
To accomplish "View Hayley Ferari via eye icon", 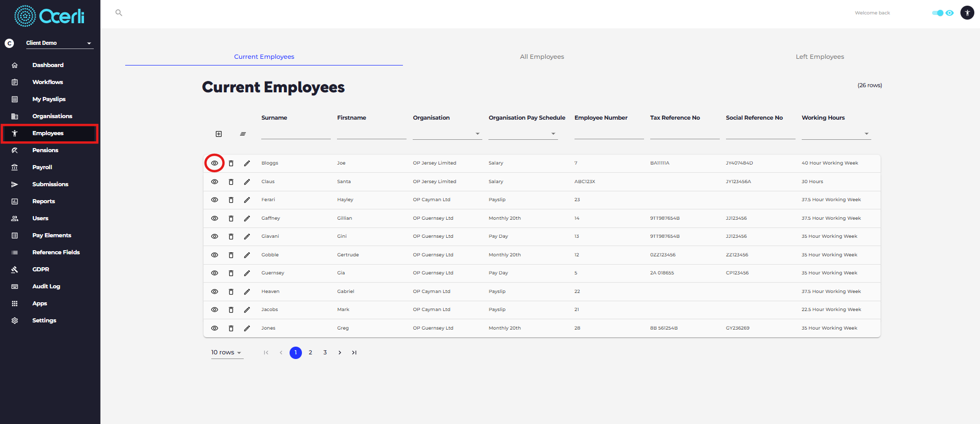I will (214, 200).
